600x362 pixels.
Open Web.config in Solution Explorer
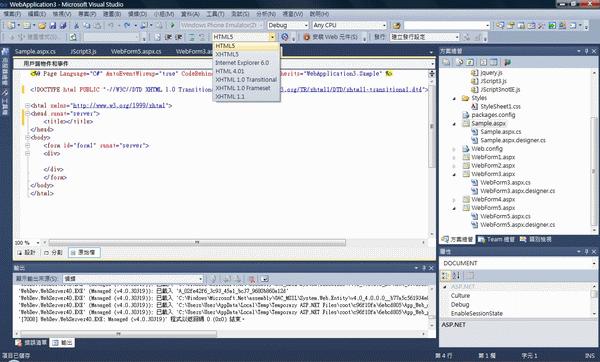[486, 149]
